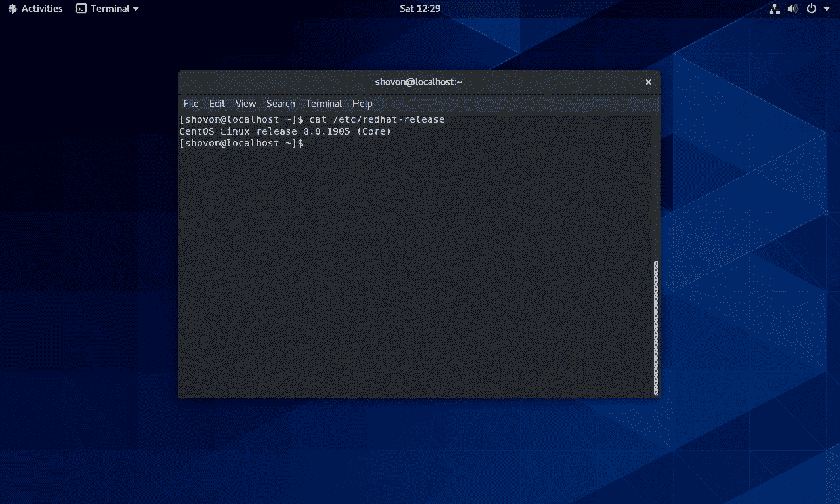This screenshot has width=840, height=504.
Task: Click the CentOS Linux release output line
Action: pyautogui.click(x=285, y=131)
